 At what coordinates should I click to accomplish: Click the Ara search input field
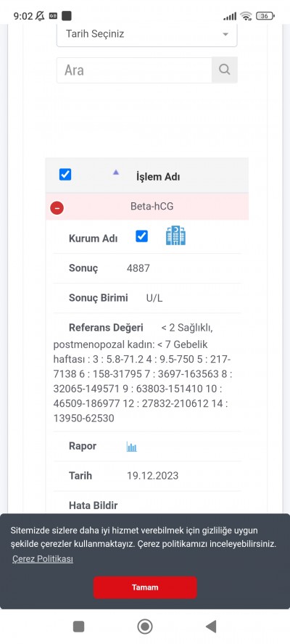[134, 70]
